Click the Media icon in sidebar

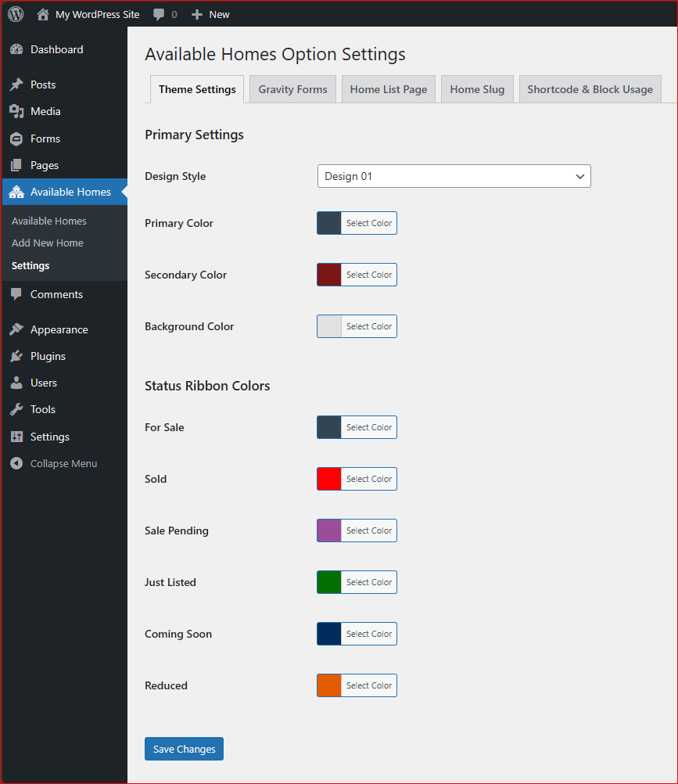(16, 112)
